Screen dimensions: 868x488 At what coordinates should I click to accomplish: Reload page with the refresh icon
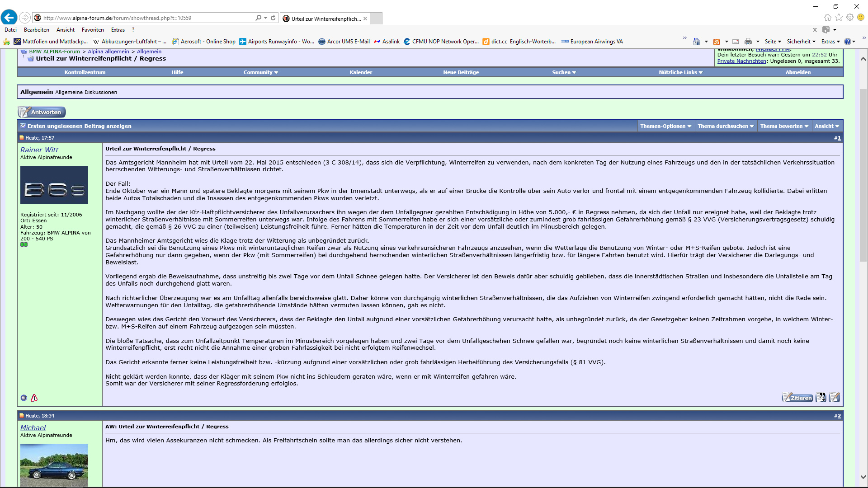tap(273, 18)
